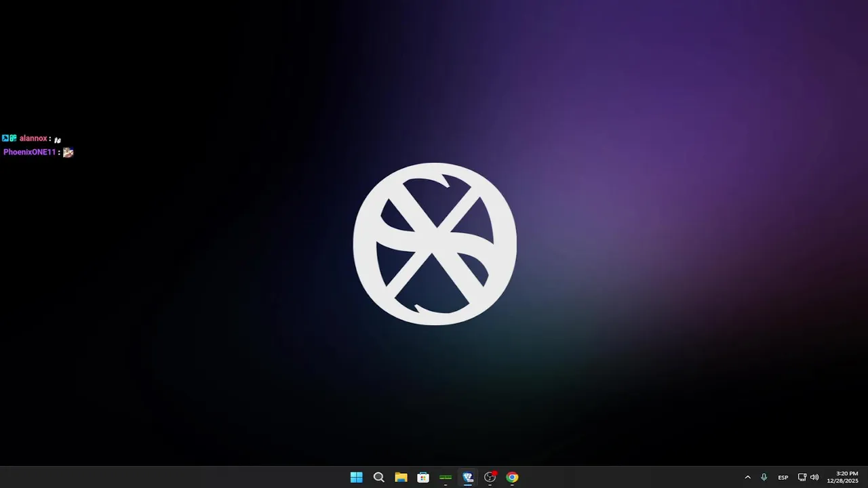Open taskbar Search magnifier

(x=378, y=477)
